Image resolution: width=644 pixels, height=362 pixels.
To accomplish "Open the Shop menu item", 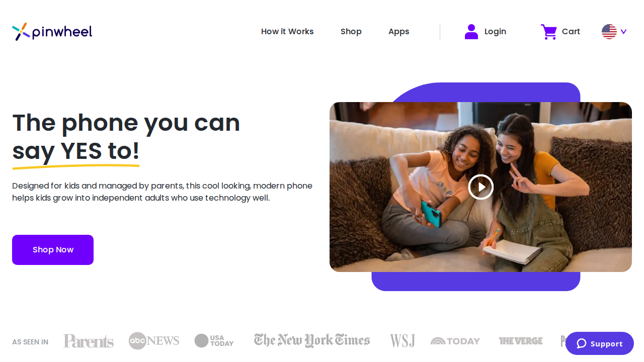I will [x=351, y=32].
